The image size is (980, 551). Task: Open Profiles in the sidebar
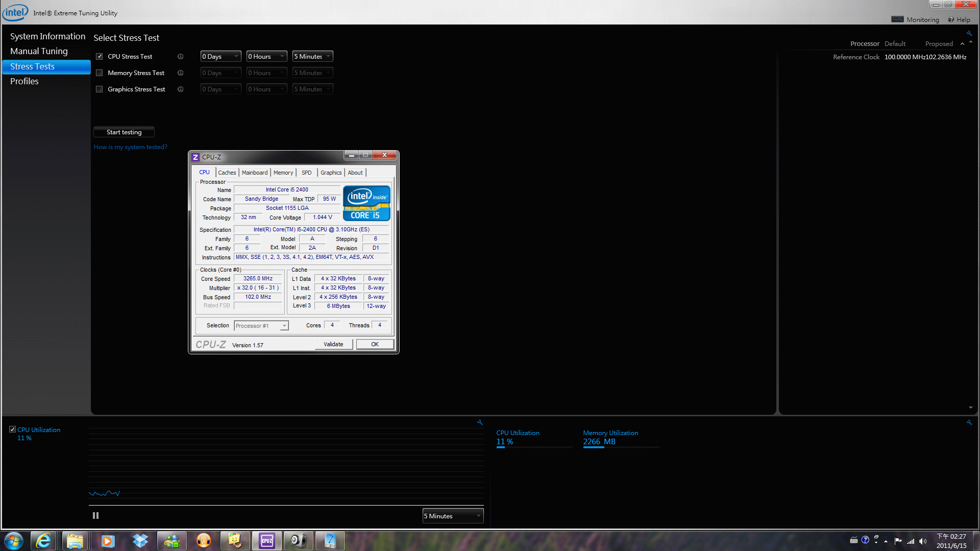pos(24,81)
